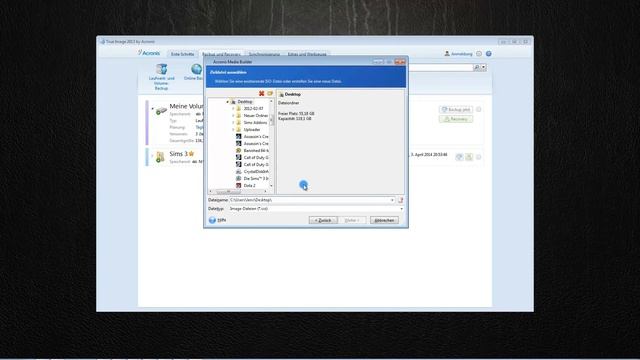Click the Anmeldung user icon
This screenshot has width=640, height=360.
click(447, 53)
